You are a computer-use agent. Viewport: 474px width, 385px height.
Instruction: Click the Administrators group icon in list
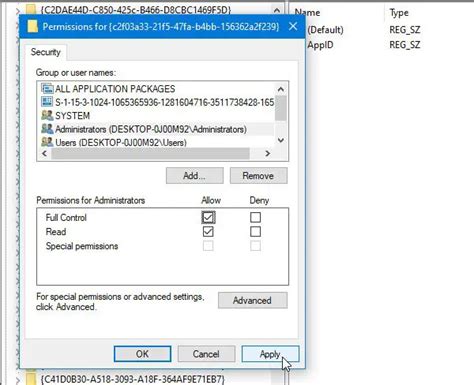[x=47, y=129]
